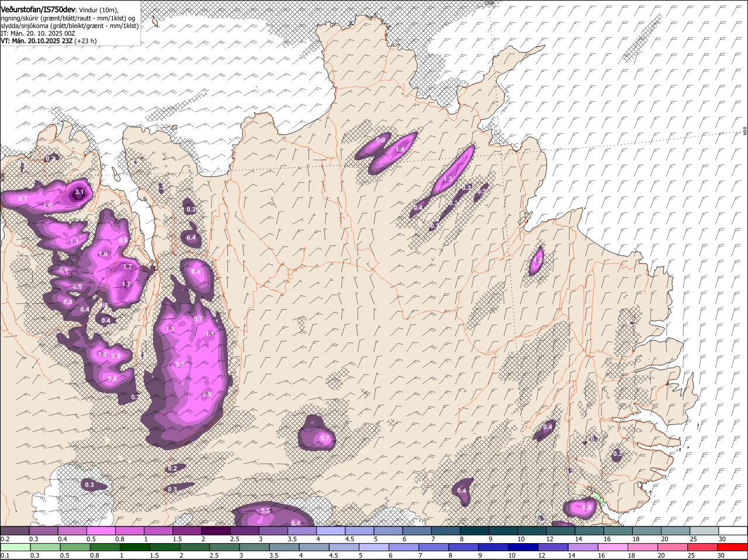
Task: Select the dark teal 8 swatch in upper legend
Action: click(475, 530)
